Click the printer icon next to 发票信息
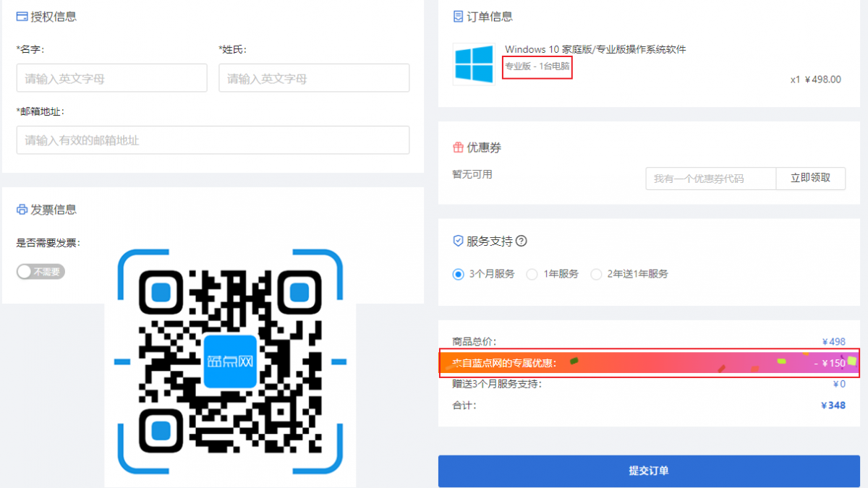 [22, 210]
